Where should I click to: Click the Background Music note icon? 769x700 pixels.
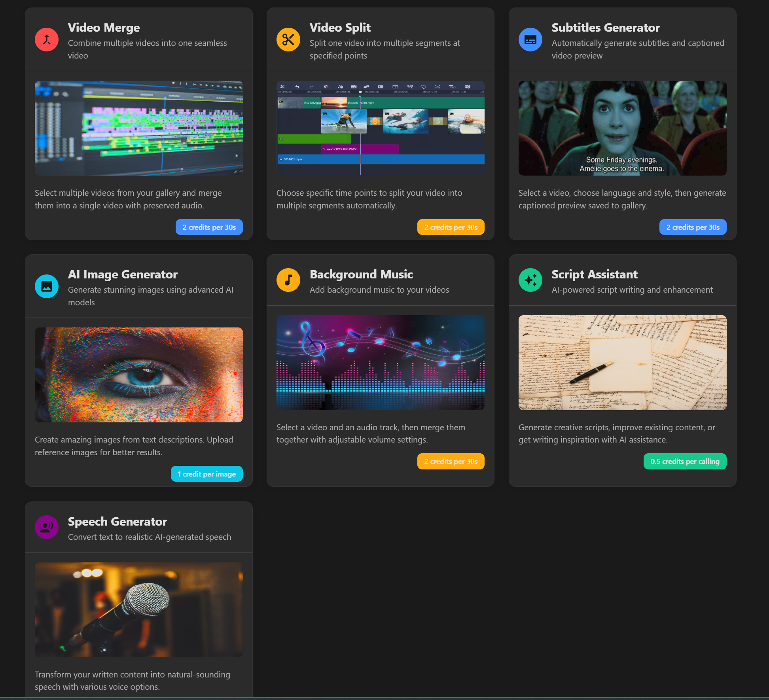(x=288, y=280)
